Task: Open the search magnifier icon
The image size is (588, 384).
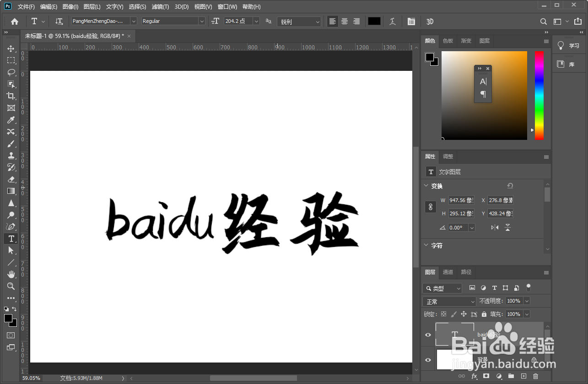Action: pos(544,21)
